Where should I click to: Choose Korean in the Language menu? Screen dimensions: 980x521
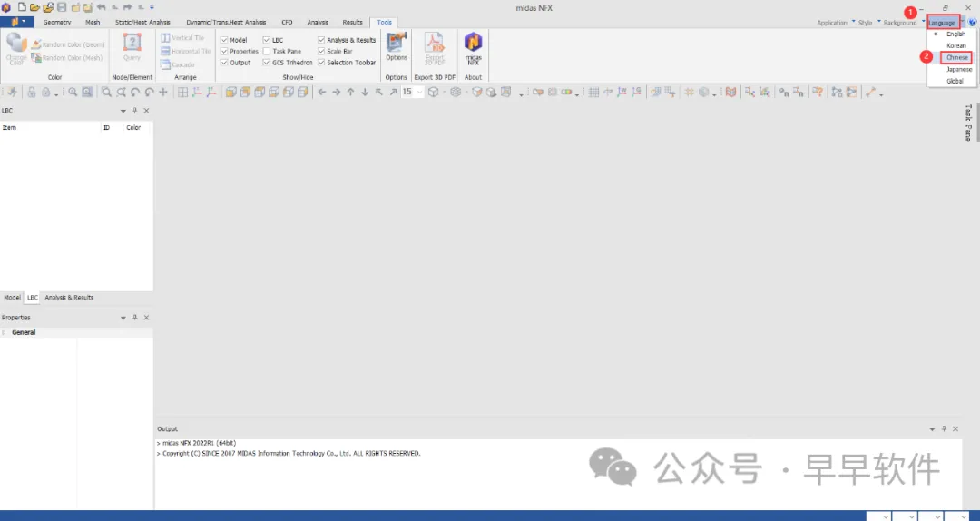click(955, 45)
